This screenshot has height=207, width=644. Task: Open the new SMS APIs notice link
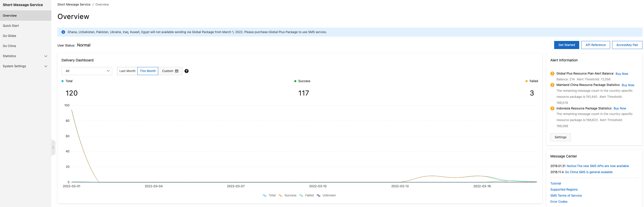point(598,166)
